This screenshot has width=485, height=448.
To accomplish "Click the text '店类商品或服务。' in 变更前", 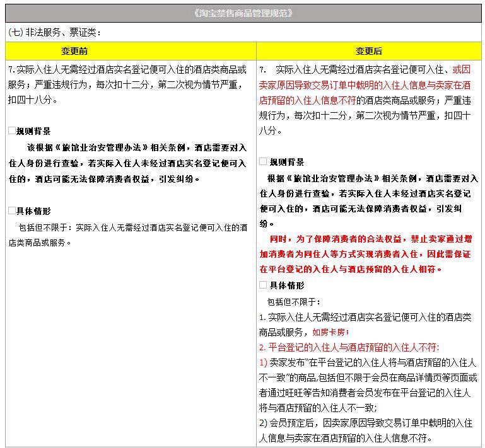I will 40,243.
